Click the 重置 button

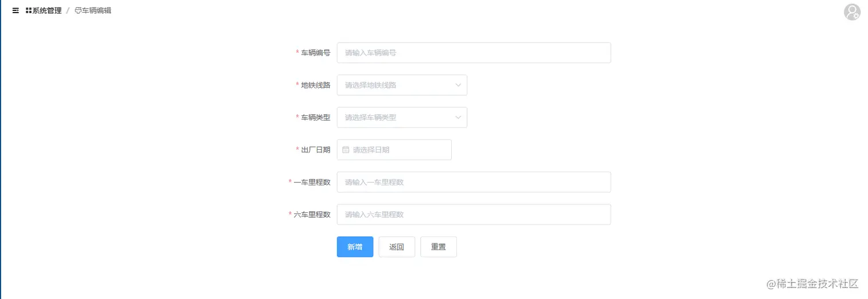click(439, 247)
